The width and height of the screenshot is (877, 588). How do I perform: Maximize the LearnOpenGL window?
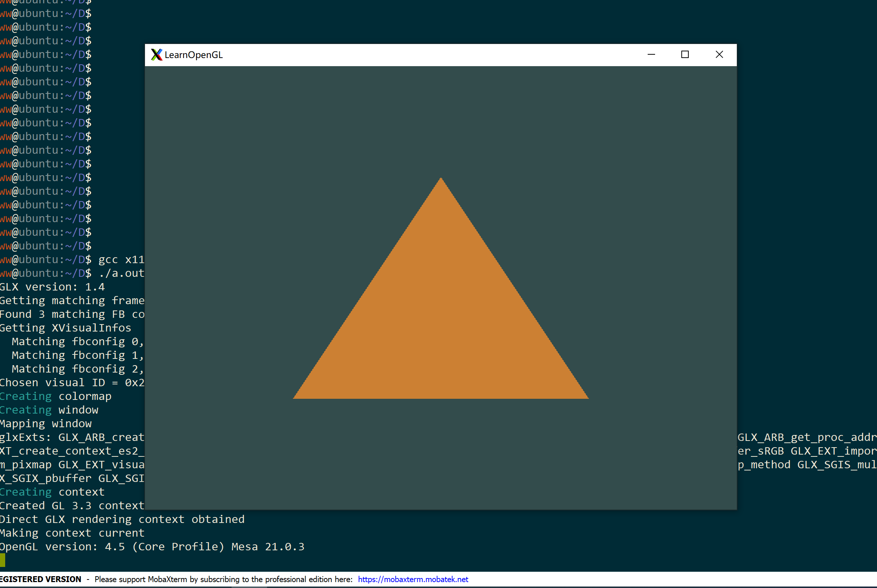(x=685, y=55)
